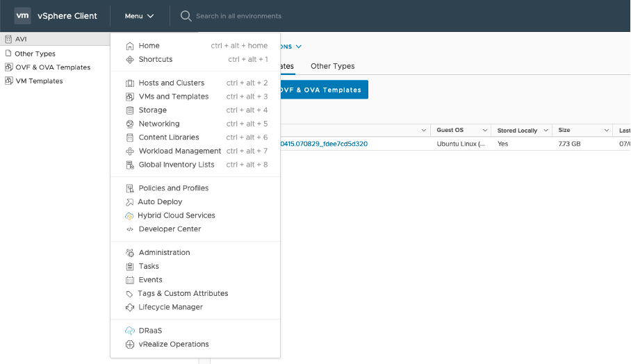Click the VM Templates sidebar icon
Viewport: 631px width, 364px height.
[8, 81]
